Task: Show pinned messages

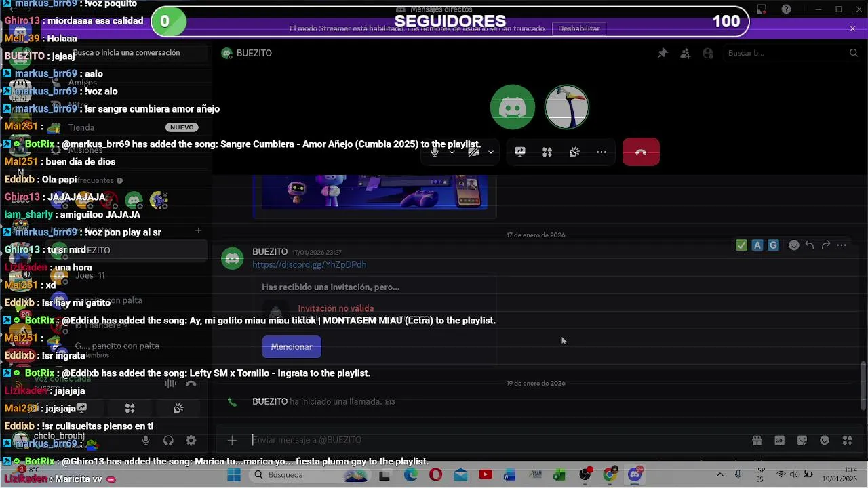Action: [x=663, y=53]
